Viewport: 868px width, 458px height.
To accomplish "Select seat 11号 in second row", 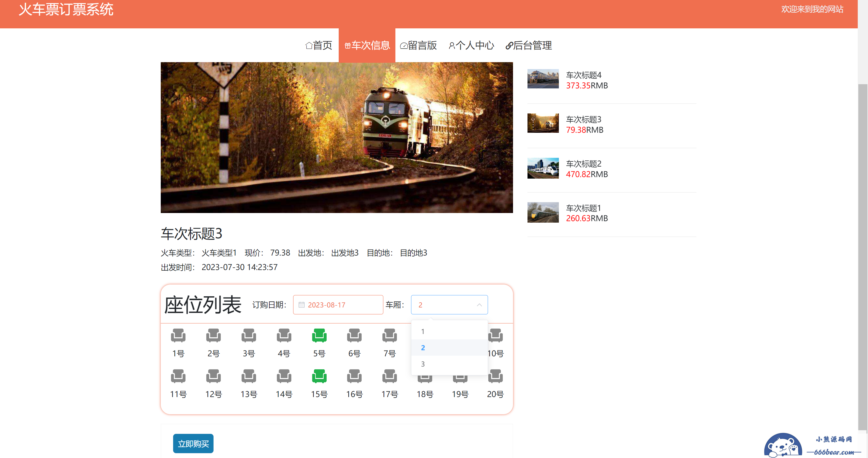I will (x=178, y=376).
